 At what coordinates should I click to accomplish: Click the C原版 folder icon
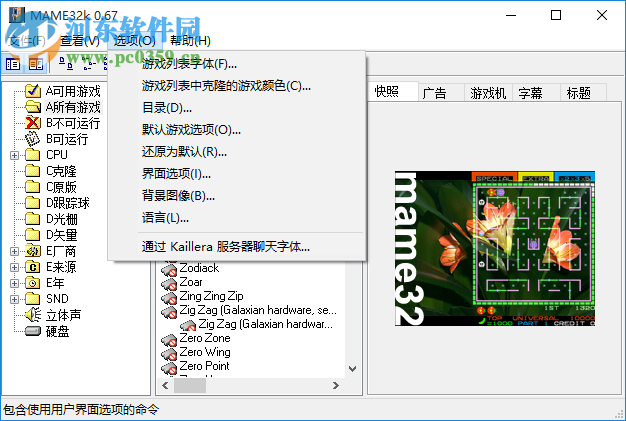33,187
